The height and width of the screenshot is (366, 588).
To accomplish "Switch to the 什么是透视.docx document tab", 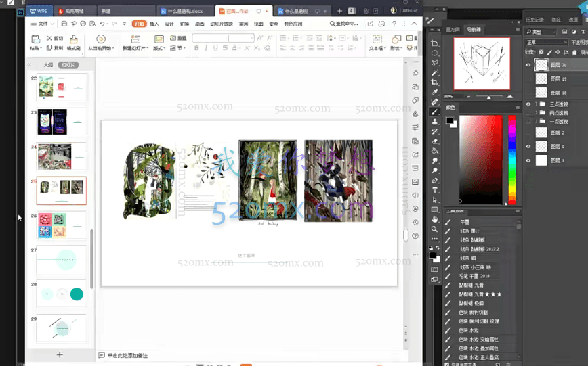I will [186, 12].
